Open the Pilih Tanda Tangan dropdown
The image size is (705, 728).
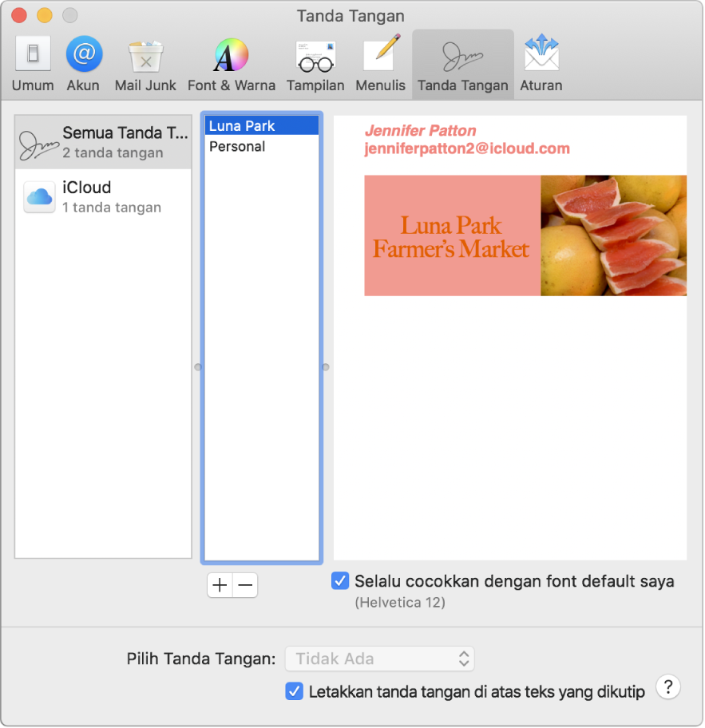pyautogui.click(x=379, y=659)
